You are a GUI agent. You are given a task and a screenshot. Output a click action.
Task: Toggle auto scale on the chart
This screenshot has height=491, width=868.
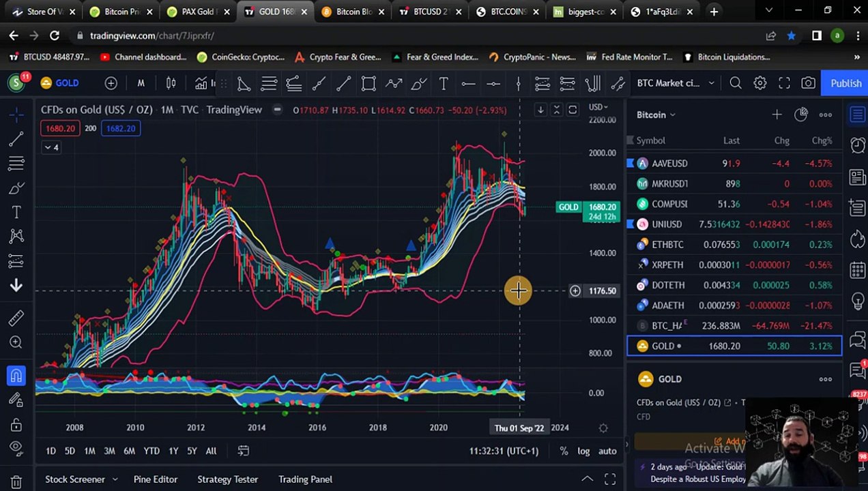[607, 451]
